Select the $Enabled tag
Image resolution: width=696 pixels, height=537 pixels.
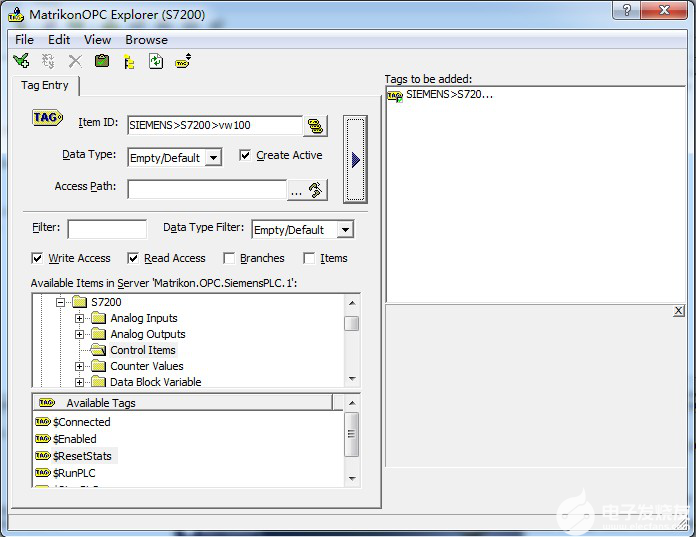pyautogui.click(x=66, y=439)
